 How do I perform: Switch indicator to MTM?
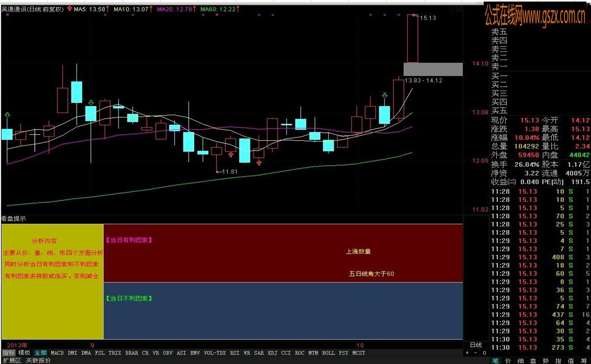[313, 352]
